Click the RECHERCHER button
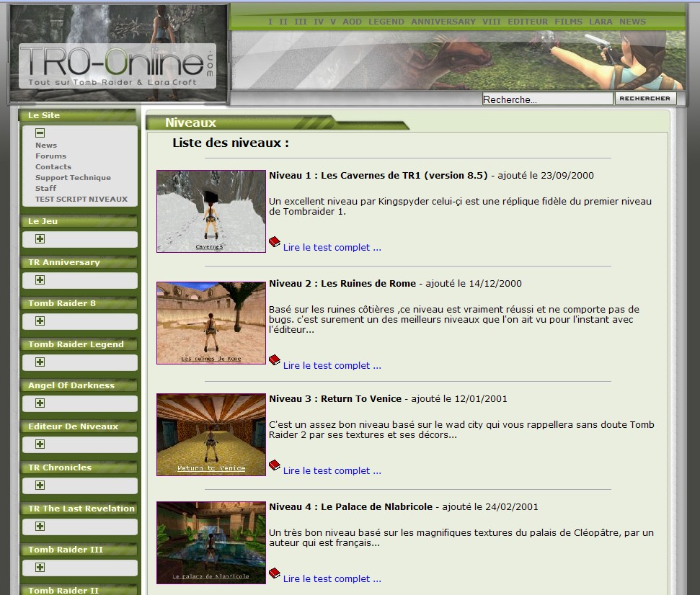This screenshot has height=595, width=700. coord(645,99)
